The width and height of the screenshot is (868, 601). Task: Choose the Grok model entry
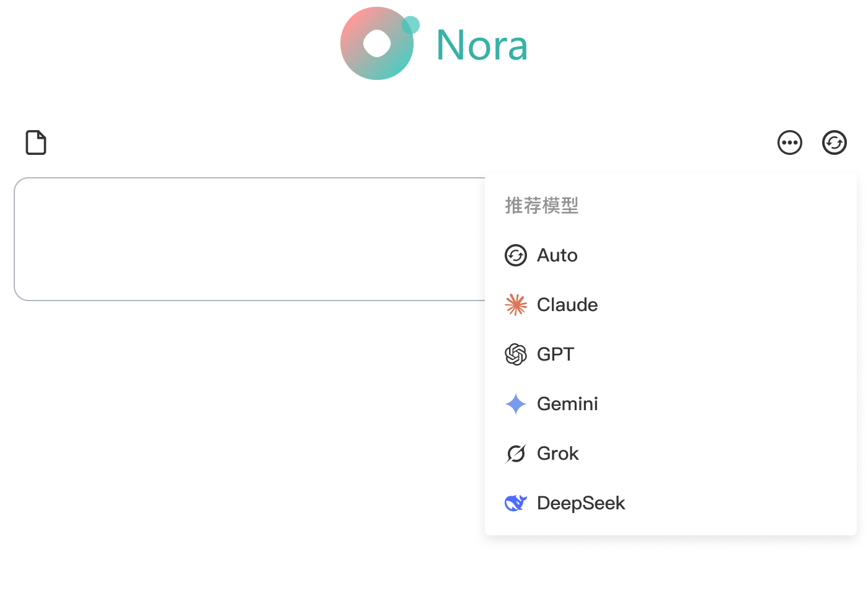coord(671,454)
